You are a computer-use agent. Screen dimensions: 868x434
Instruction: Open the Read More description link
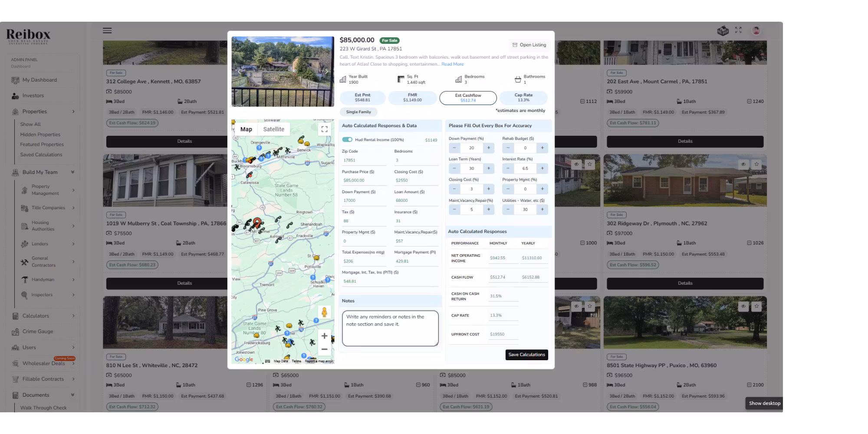pos(452,64)
